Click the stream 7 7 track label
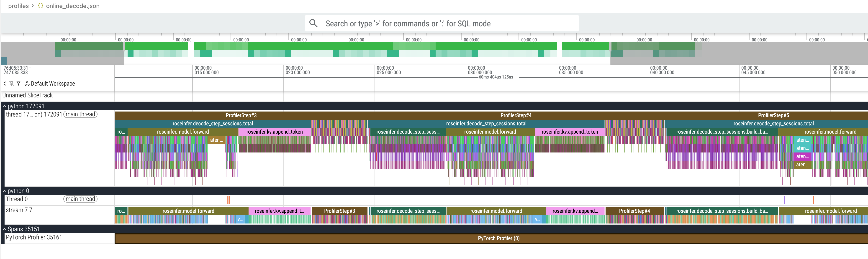The image size is (868, 259). (19, 210)
